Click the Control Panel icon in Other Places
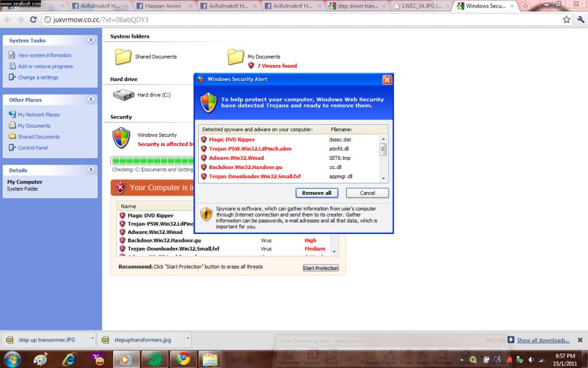 click(12, 148)
